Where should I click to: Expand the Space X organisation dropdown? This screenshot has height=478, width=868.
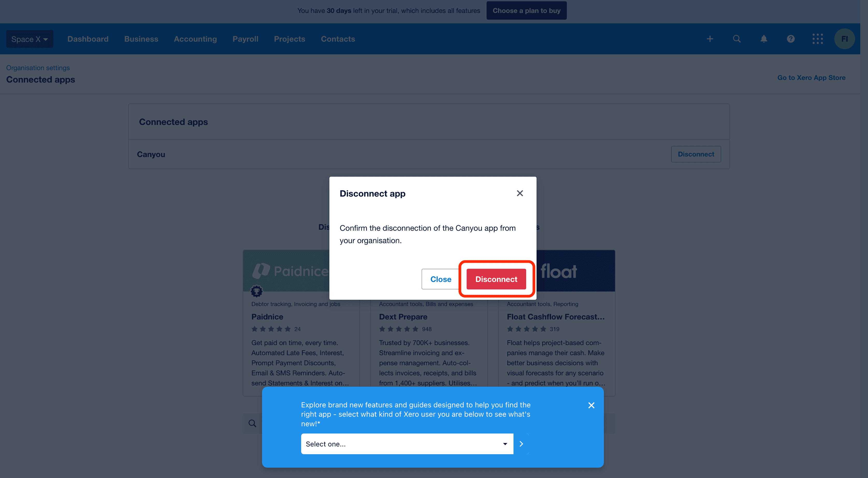[29, 39]
